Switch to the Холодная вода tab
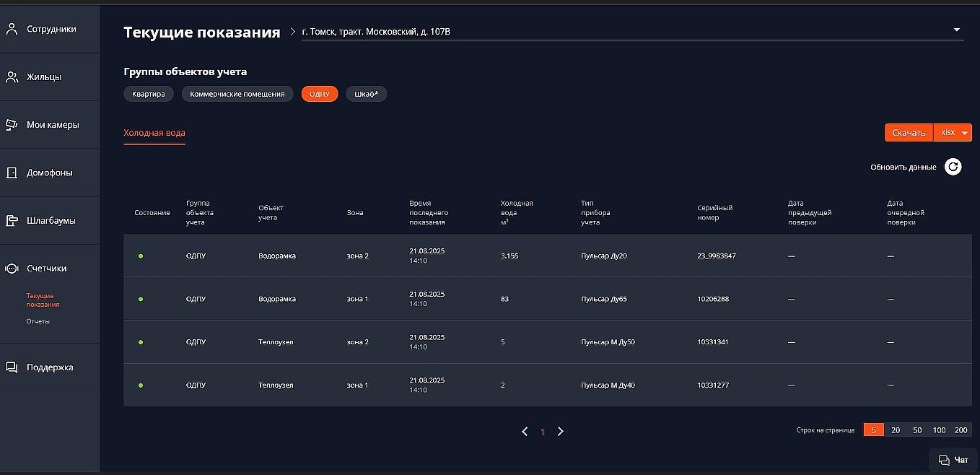 (x=154, y=133)
